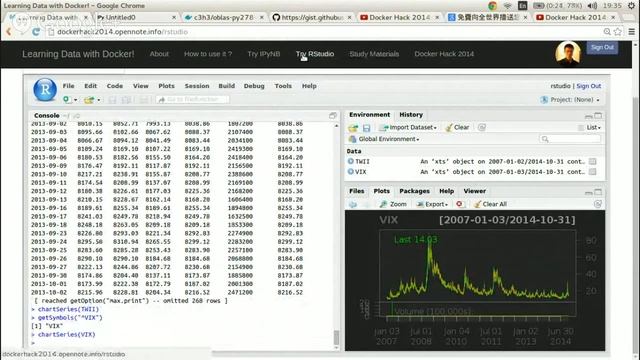Open the Global Environment dropdown

click(384, 139)
